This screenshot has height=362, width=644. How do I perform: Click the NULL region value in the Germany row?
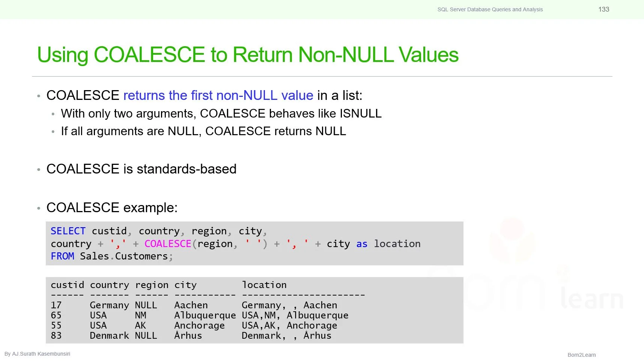(x=146, y=305)
